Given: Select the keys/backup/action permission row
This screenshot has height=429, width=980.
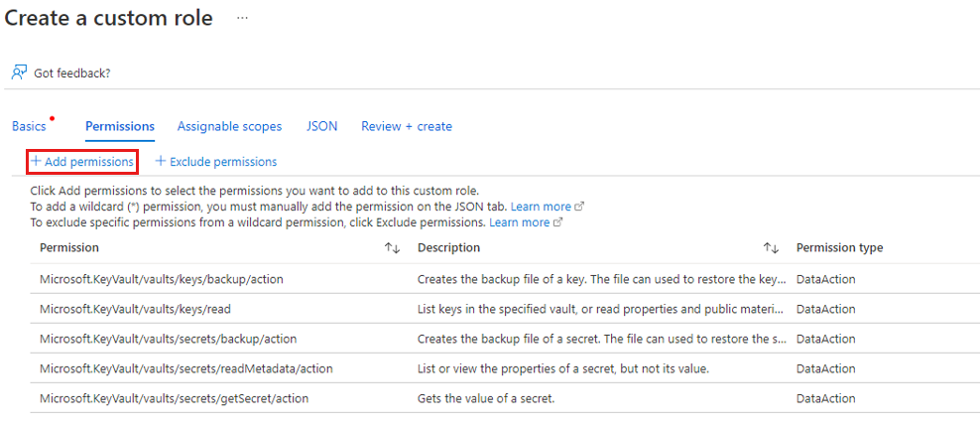Looking at the screenshot, I should click(503, 279).
